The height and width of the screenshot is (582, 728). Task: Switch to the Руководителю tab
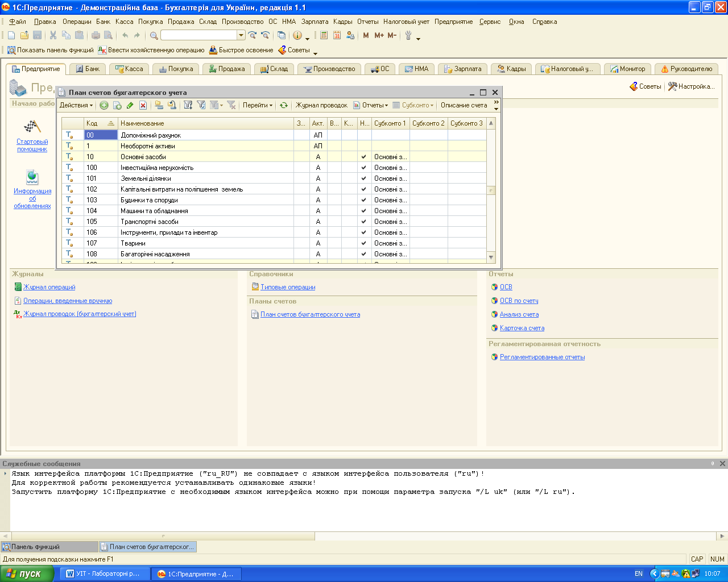(x=686, y=69)
